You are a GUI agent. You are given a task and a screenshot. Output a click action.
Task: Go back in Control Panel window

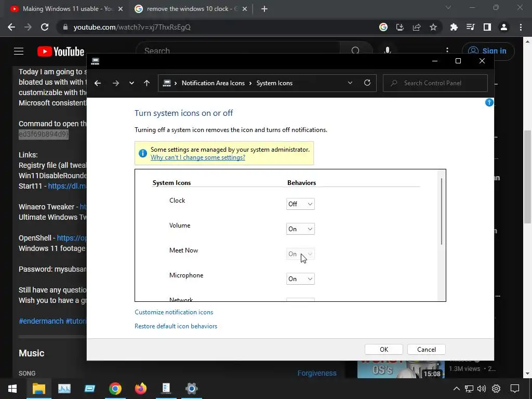[98, 83]
